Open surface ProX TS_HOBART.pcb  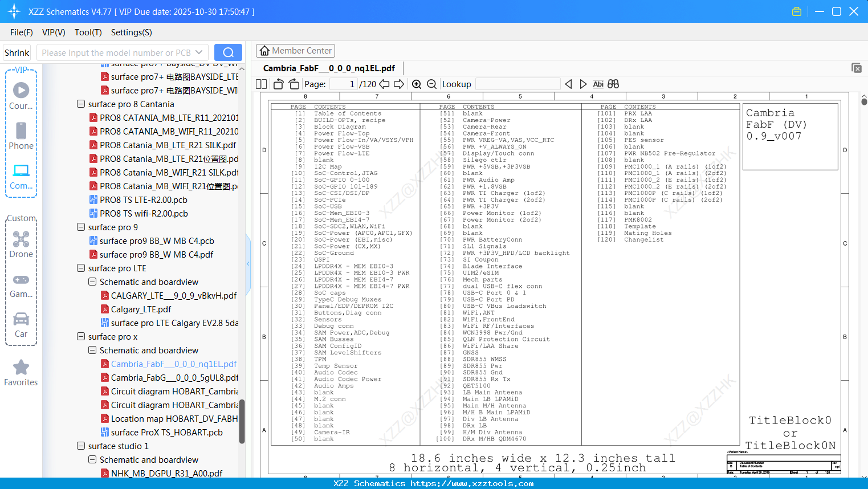162,433
